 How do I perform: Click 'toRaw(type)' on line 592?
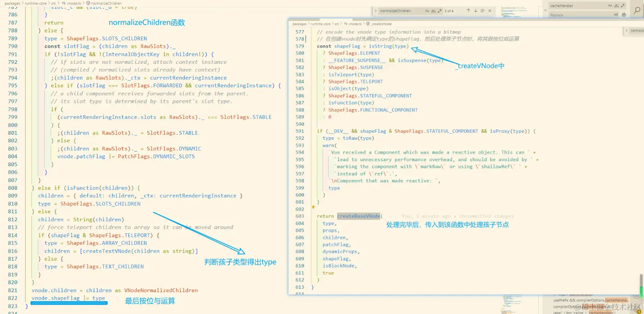[358, 139]
